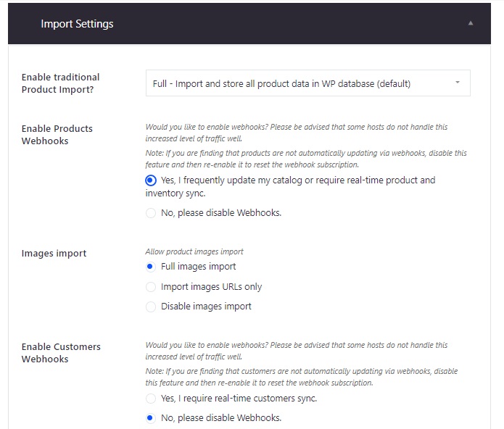
Task: Click the Enable Customers Webhooks label
Action: coord(61,353)
